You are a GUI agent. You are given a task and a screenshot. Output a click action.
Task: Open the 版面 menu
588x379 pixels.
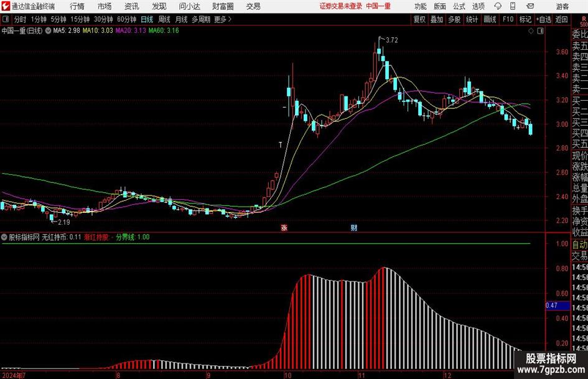pyautogui.click(x=440, y=6)
